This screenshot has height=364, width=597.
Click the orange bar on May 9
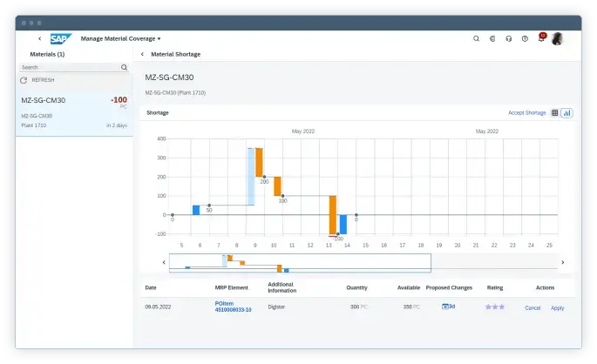(259, 163)
